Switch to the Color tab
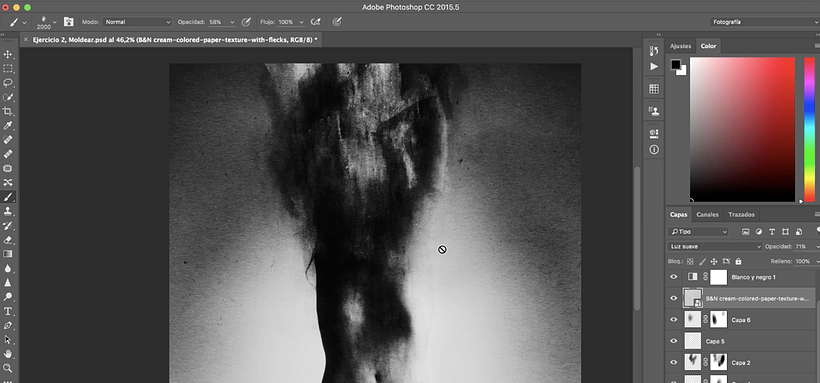Screen dimensions: 820x383 pos(709,46)
